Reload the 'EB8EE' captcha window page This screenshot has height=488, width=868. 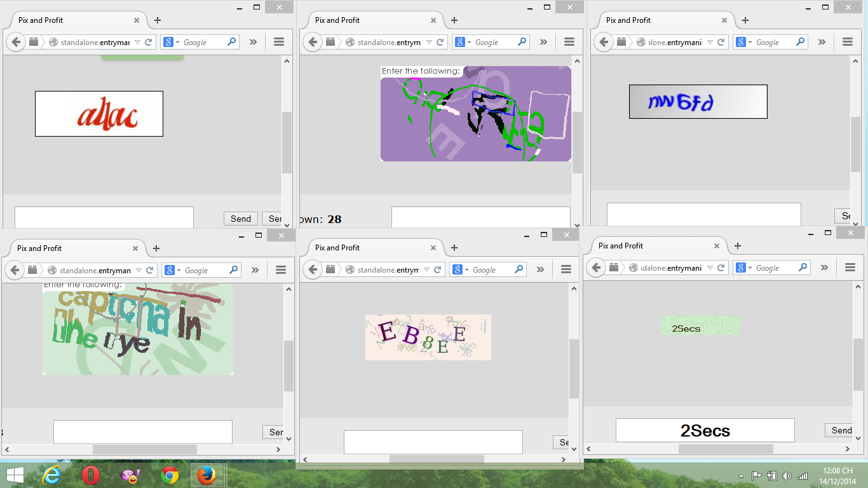pos(438,269)
